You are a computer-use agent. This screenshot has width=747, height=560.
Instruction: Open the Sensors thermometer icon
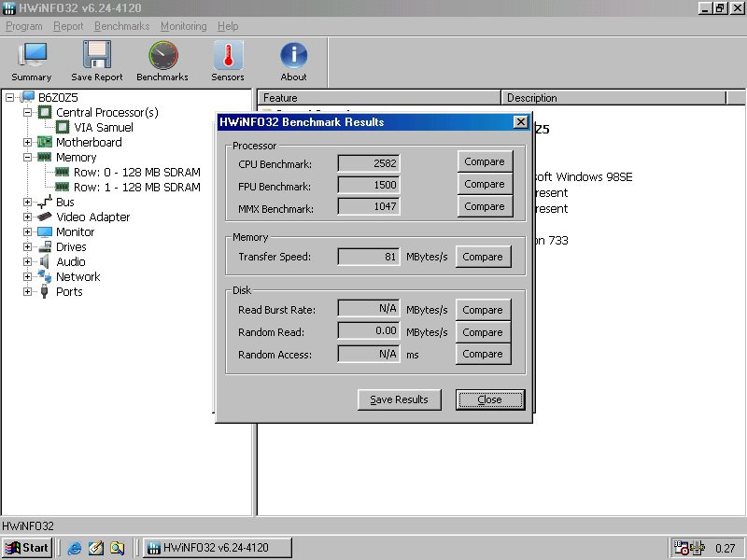pyautogui.click(x=228, y=62)
